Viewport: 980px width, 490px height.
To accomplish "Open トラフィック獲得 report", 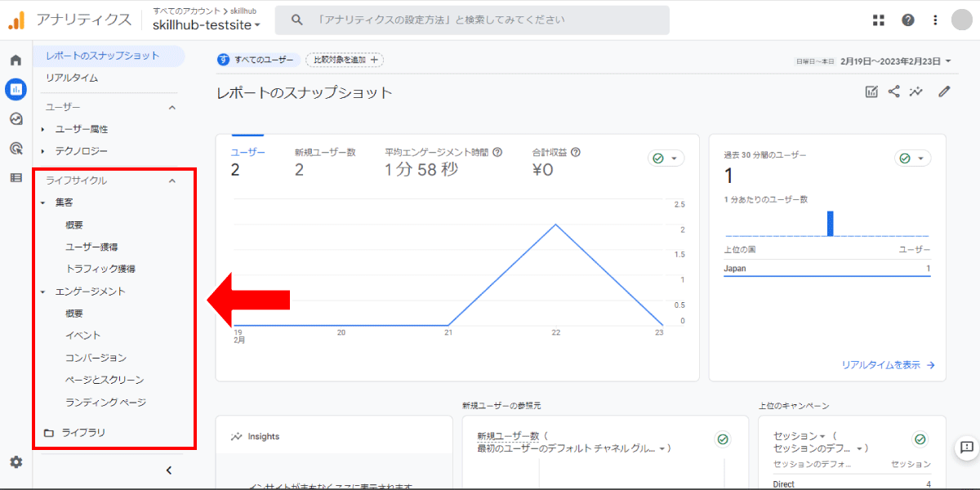I will [x=100, y=269].
